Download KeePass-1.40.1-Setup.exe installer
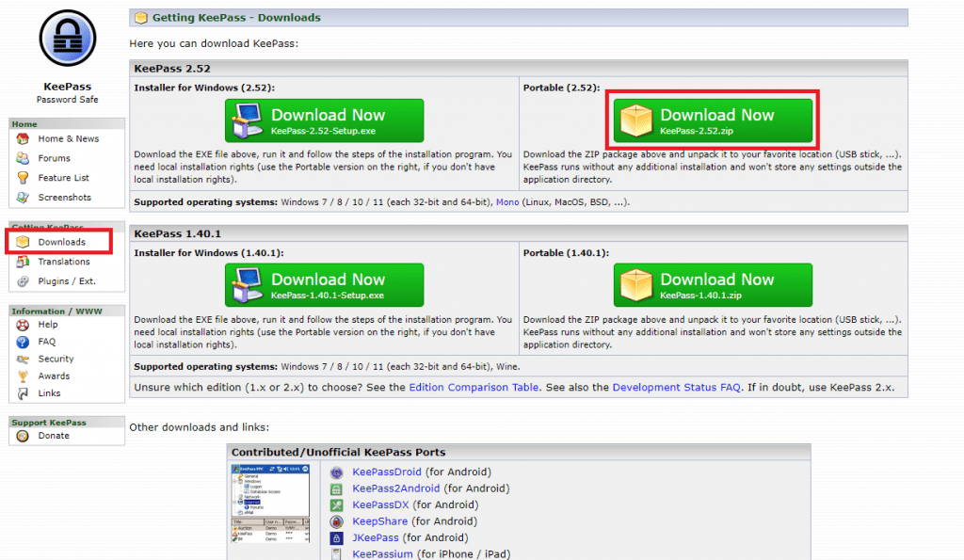 tap(324, 285)
